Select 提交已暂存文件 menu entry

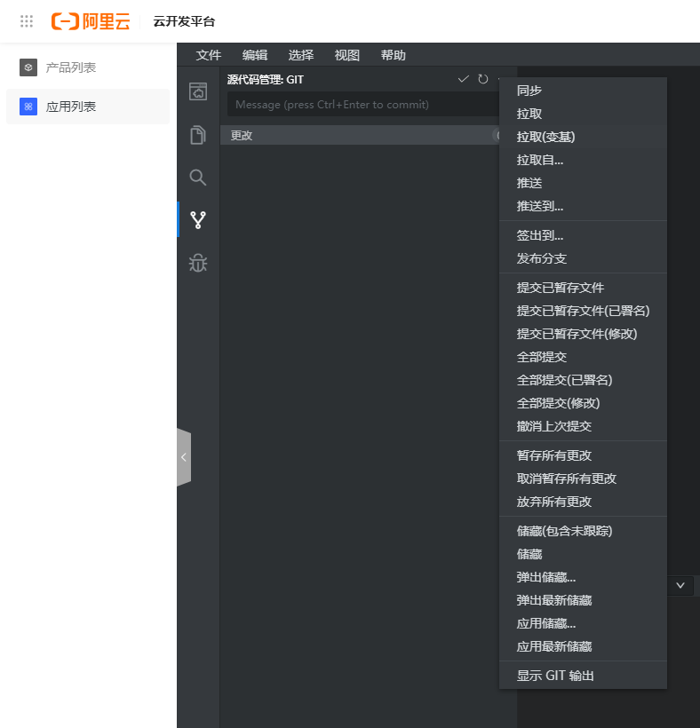point(583,288)
